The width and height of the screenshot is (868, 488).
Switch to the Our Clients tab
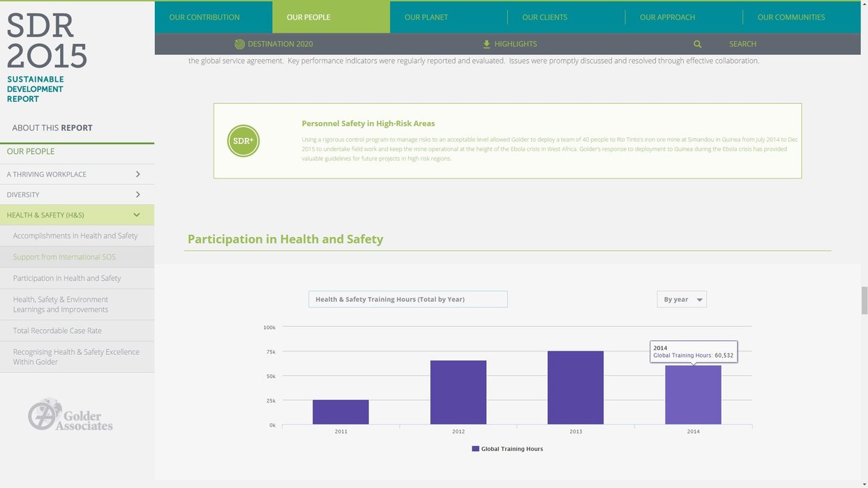544,17
